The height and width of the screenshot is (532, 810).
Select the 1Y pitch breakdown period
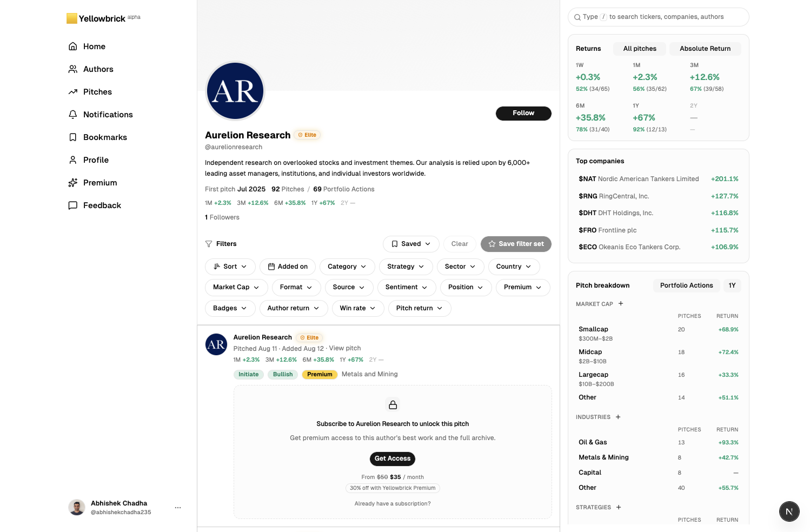click(732, 285)
